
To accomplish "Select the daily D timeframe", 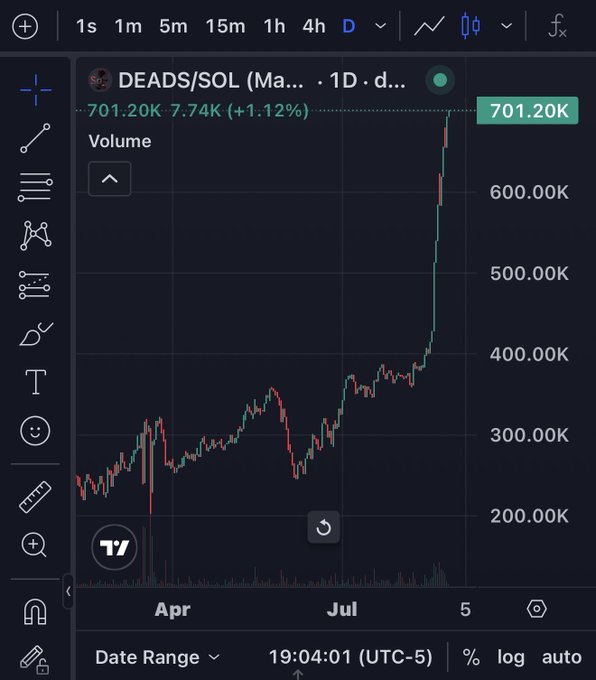I will tap(349, 26).
